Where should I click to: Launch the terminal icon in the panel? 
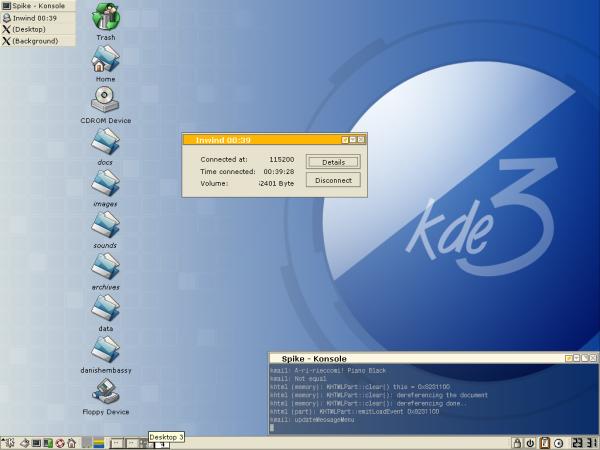[36, 443]
